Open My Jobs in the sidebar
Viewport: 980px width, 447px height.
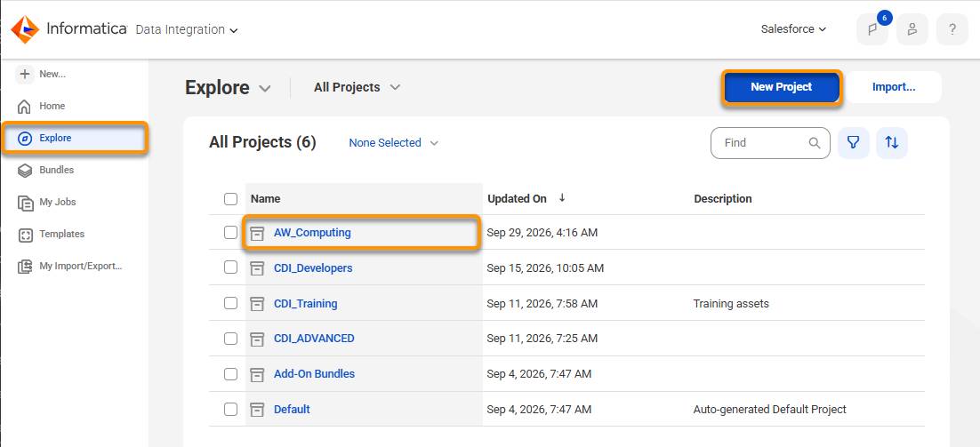pyautogui.click(x=58, y=203)
